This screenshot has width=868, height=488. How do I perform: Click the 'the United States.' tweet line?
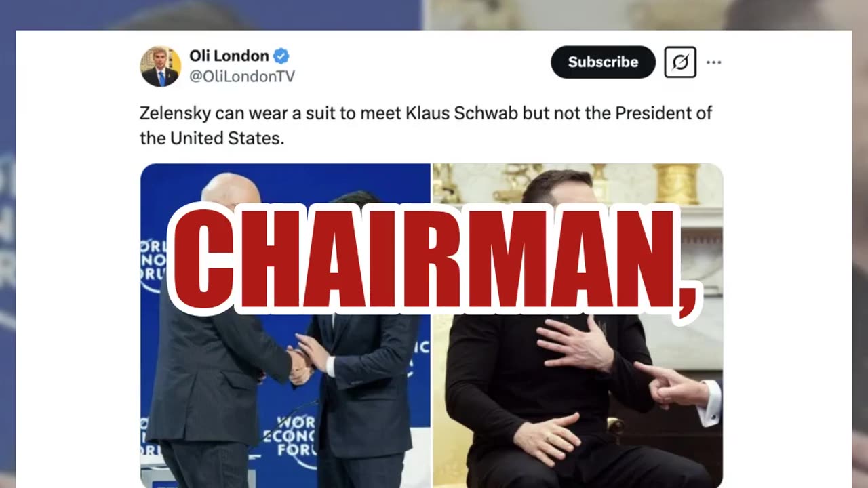212,138
